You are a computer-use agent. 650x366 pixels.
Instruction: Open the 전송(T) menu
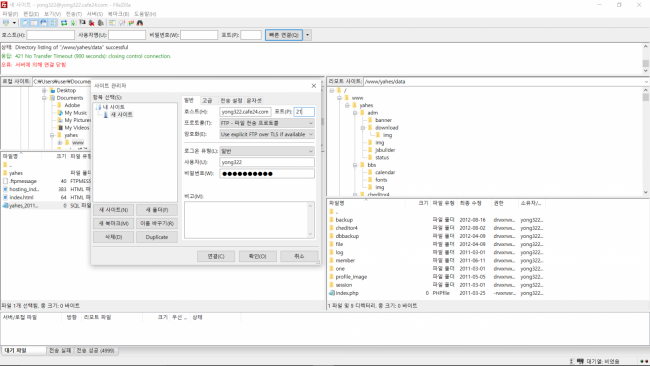(x=74, y=14)
